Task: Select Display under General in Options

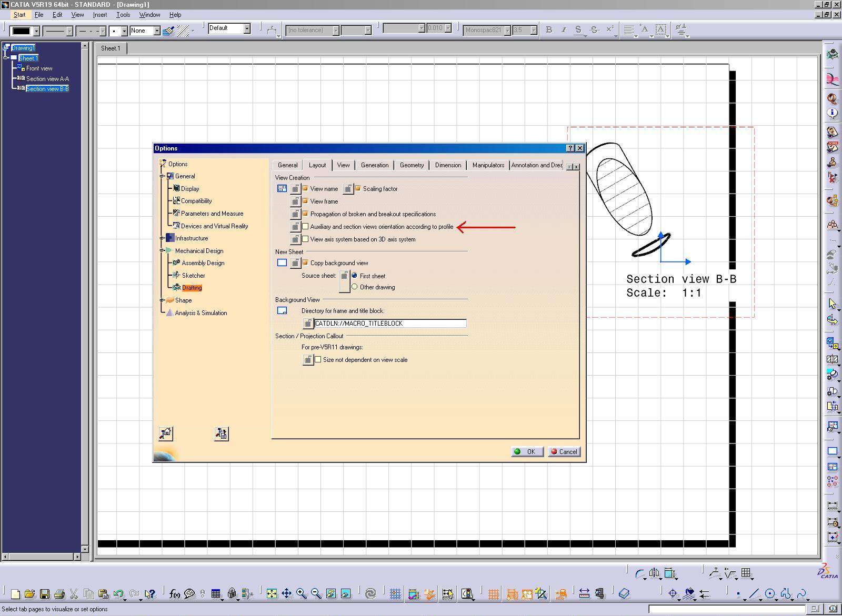Action: click(x=190, y=188)
